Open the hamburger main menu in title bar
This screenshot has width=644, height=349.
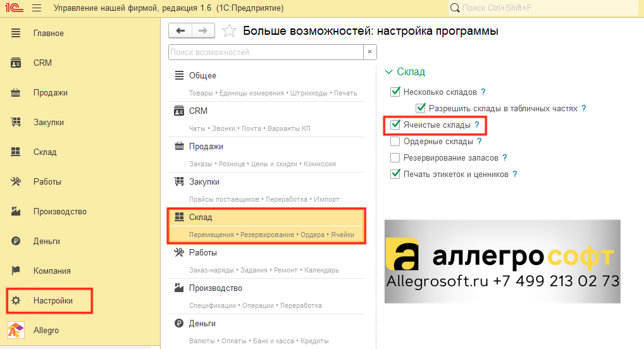click(x=37, y=8)
